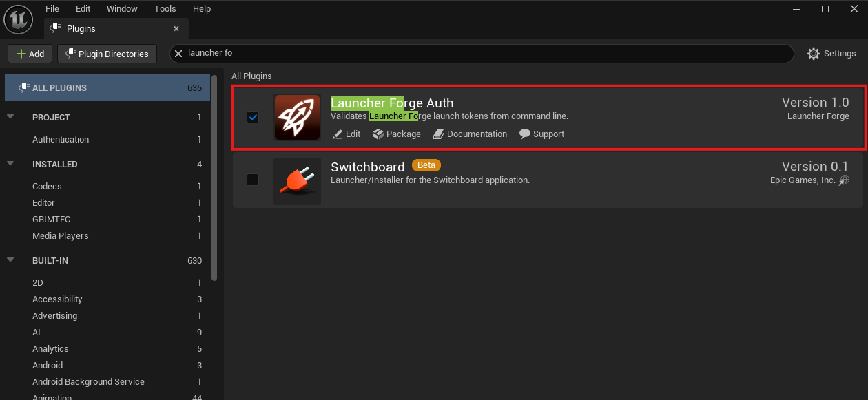This screenshot has height=400, width=868.
Task: Click the category list scrollbar
Action: click(x=214, y=178)
